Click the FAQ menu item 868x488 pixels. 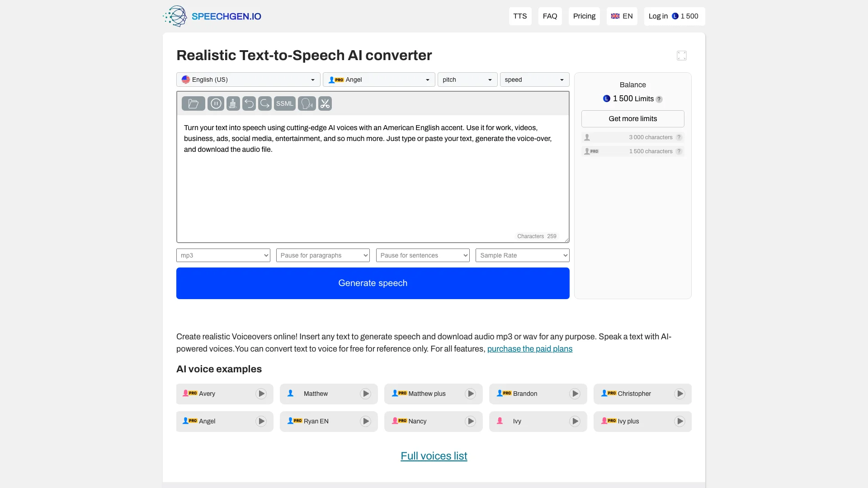point(550,16)
